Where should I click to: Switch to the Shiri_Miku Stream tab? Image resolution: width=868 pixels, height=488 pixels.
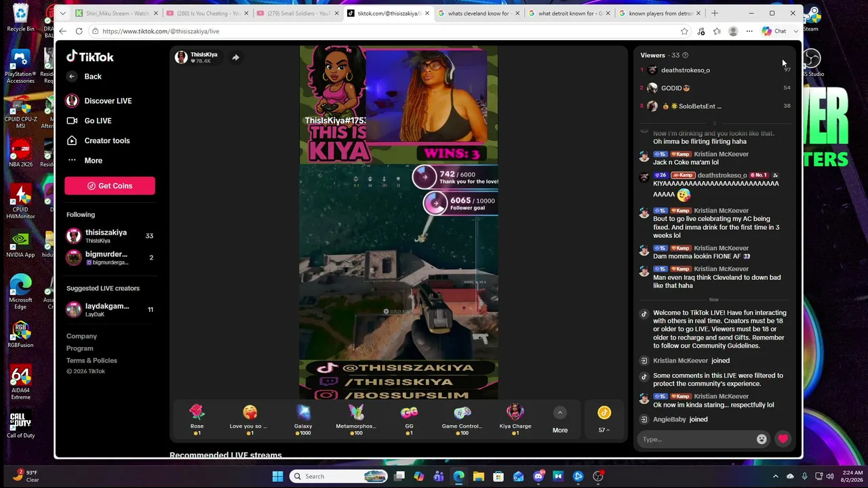click(x=117, y=13)
